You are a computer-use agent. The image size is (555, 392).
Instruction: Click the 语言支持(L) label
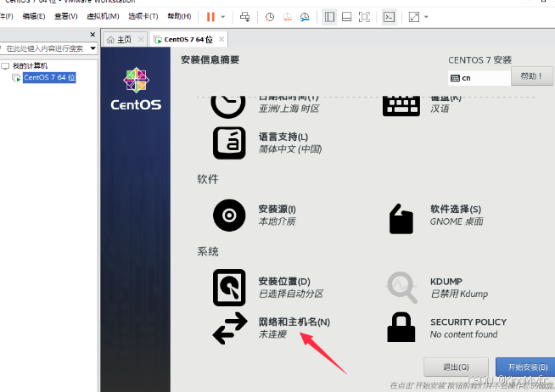[283, 137]
